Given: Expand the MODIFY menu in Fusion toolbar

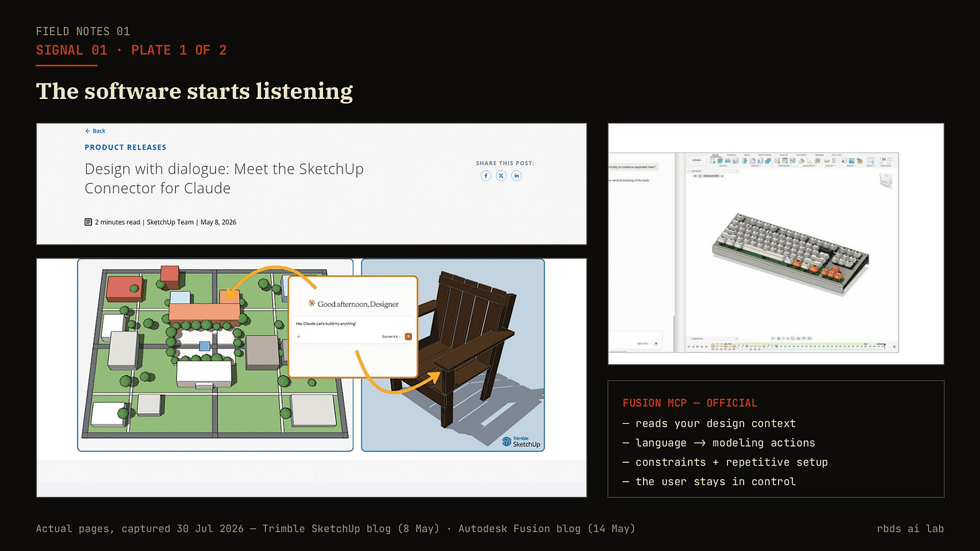Looking at the screenshot, I should click(756, 166).
